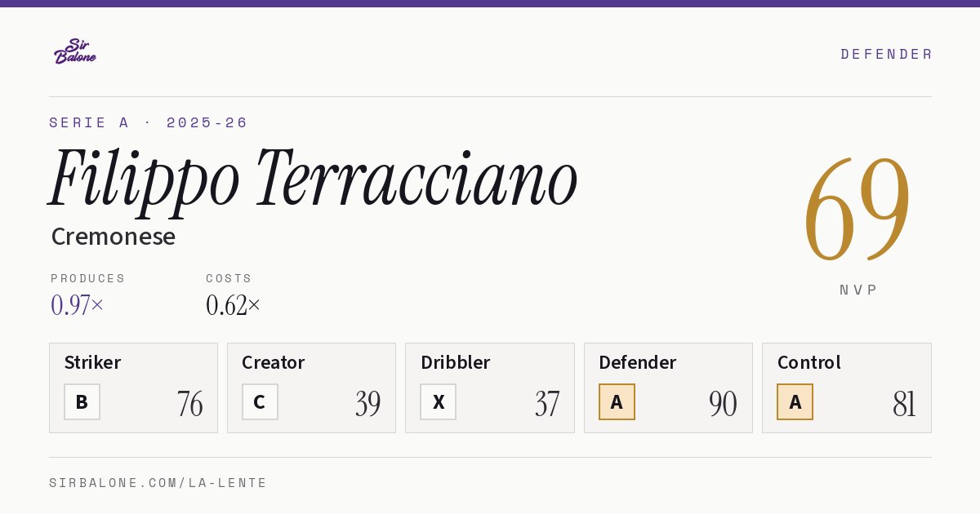
Task: Follow the SIRBALONE.COM/LA-LENTE link
Action: 158,483
